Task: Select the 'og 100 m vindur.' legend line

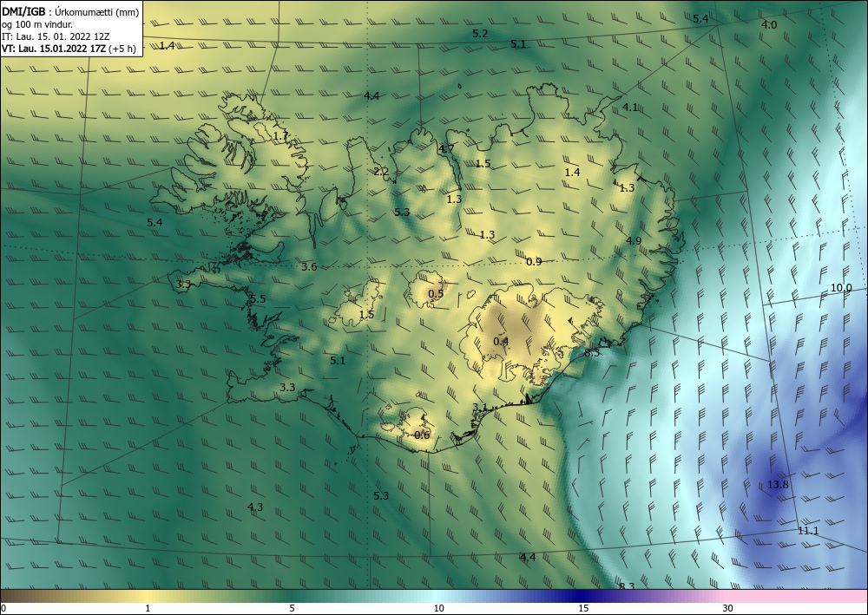Action: coord(37,23)
